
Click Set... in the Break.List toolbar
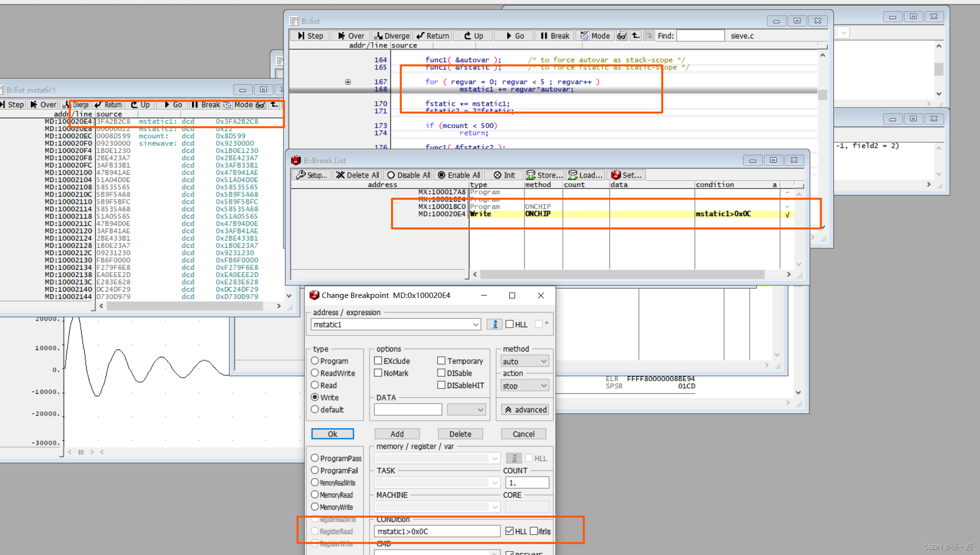pos(627,175)
